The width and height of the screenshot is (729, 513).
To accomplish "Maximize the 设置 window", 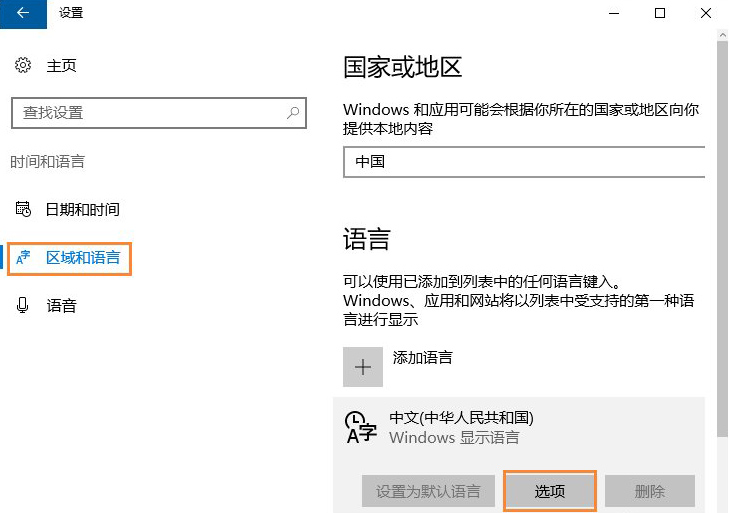I will (x=660, y=13).
